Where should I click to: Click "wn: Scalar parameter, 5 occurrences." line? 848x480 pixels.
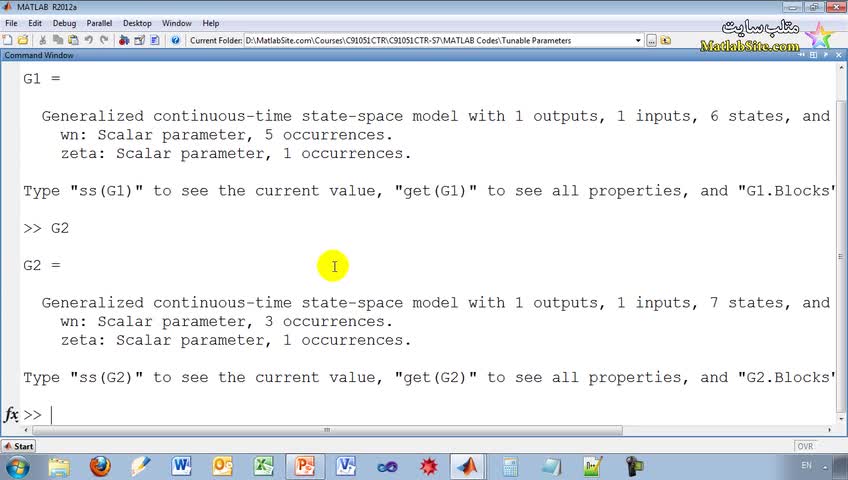pos(226,135)
